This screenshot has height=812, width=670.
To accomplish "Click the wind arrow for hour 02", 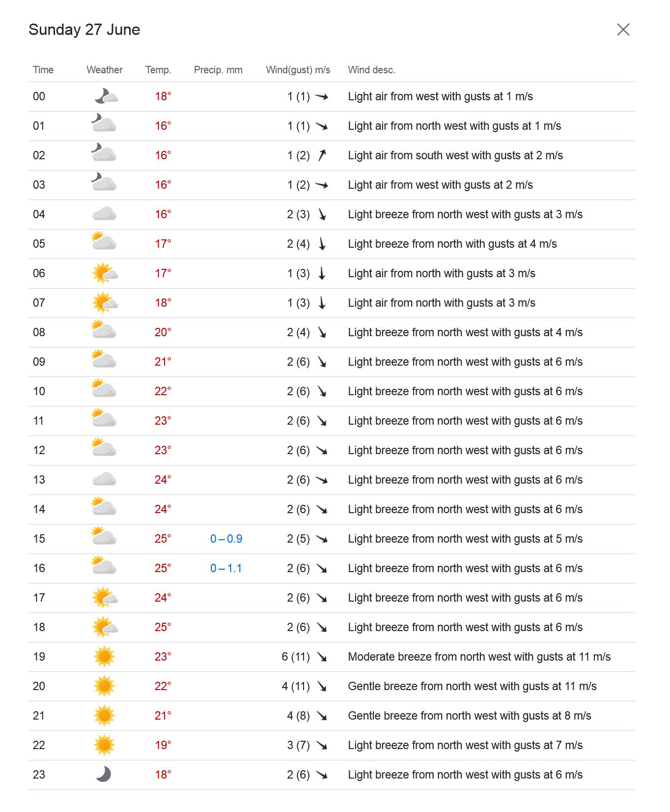I will pos(322,155).
